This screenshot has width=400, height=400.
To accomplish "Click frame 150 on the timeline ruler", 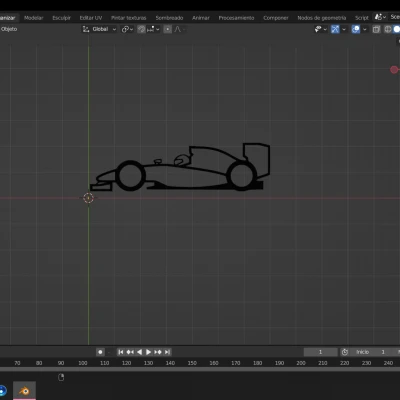I will point(192,363).
